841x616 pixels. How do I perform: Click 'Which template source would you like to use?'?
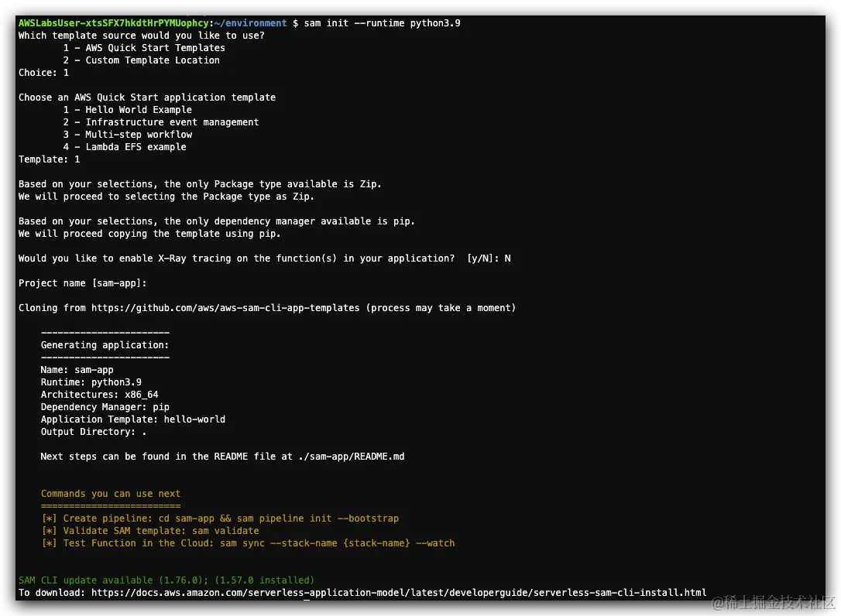pyautogui.click(x=142, y=36)
